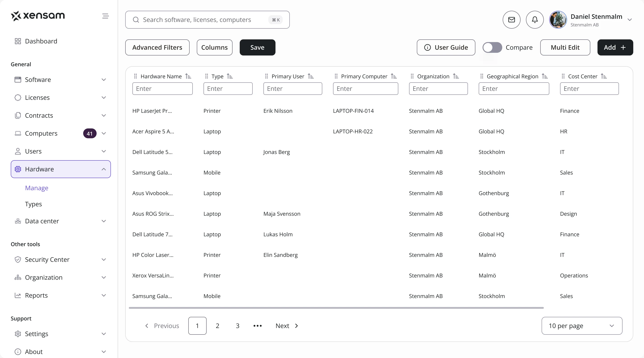Click the search magnifier icon

tap(136, 20)
